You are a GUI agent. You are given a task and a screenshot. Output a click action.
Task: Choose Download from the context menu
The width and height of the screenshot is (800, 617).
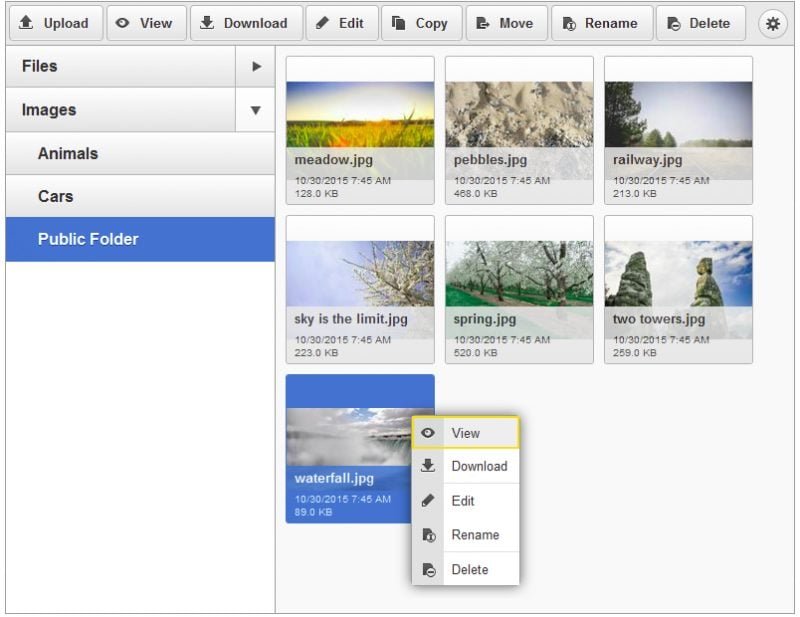click(466, 466)
